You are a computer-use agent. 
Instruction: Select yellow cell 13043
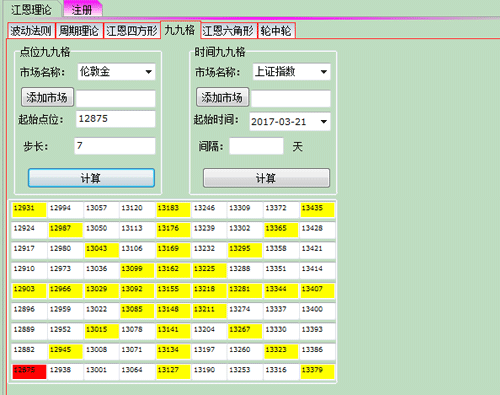pos(101,250)
